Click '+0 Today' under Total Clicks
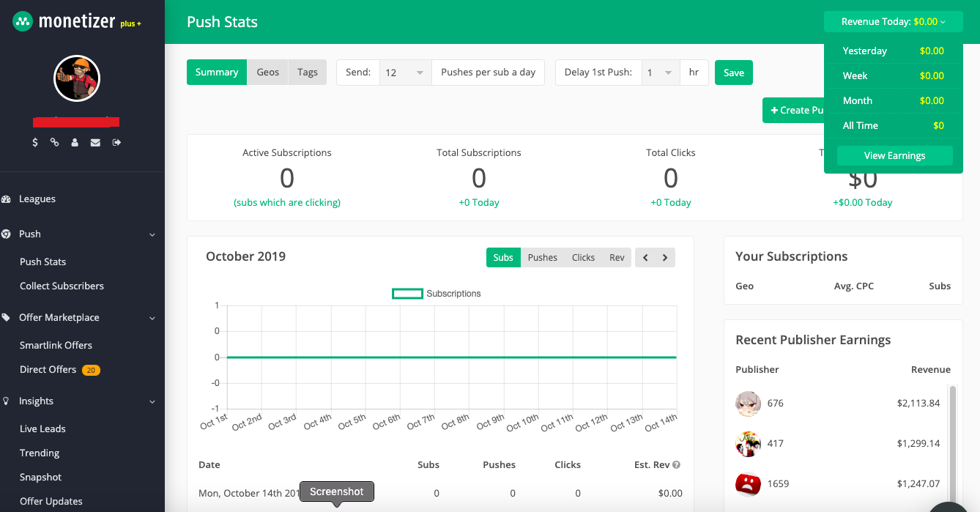The width and height of the screenshot is (980, 512). [671, 202]
